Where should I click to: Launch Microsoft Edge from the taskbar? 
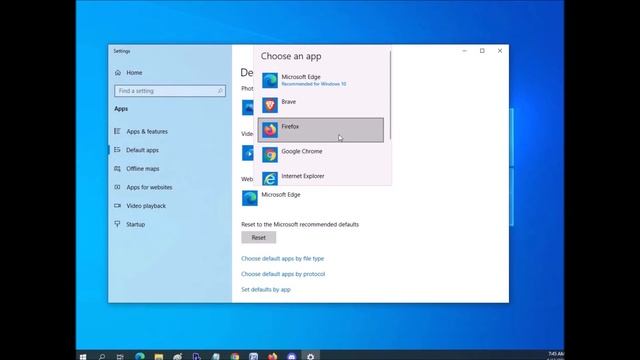click(140, 357)
